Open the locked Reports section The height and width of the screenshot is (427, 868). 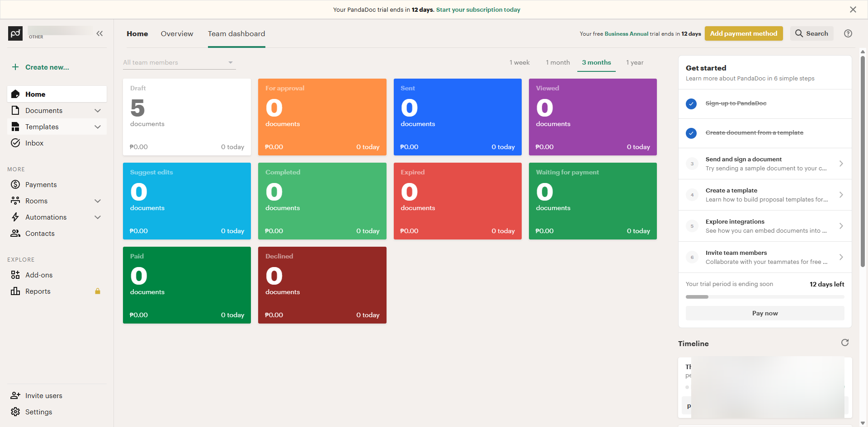click(38, 291)
